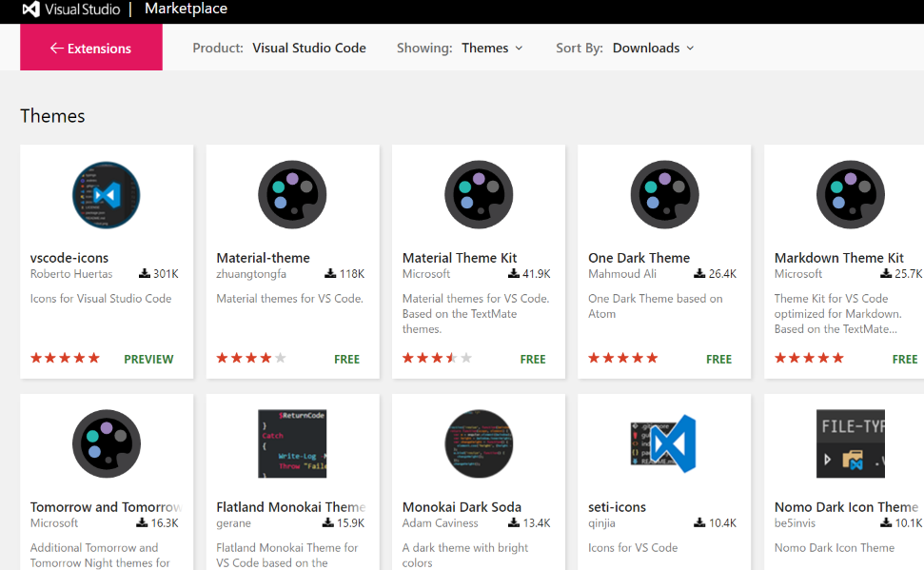Open the Markdown Theme Kit title link
Screen dimensions: 924x570
pos(839,258)
